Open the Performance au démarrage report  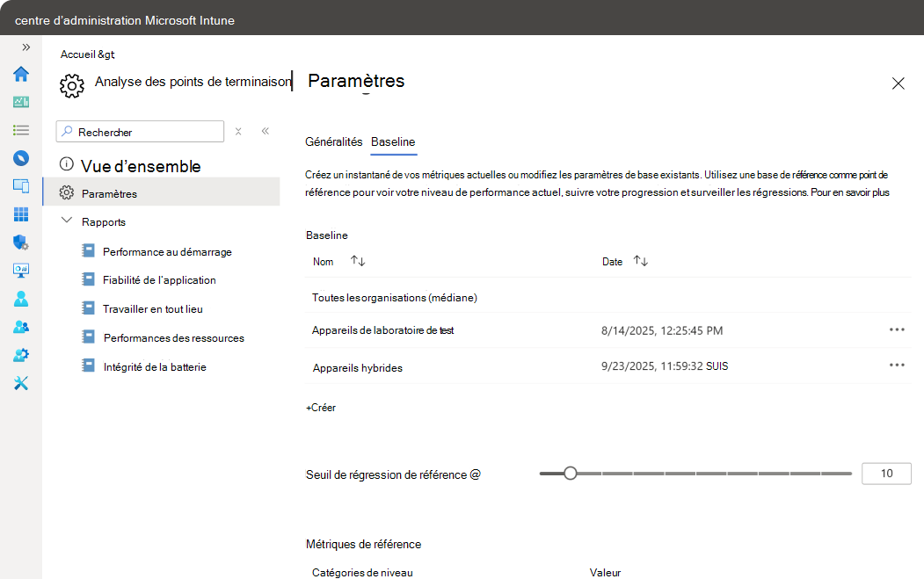tap(167, 252)
